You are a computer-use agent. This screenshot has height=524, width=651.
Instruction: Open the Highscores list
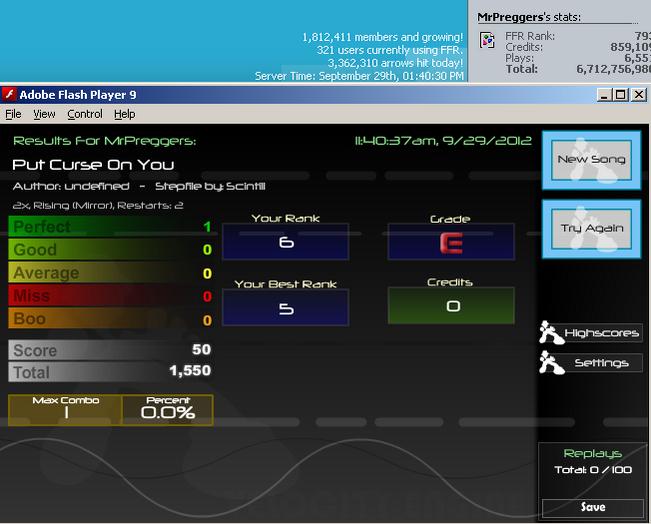(x=602, y=333)
